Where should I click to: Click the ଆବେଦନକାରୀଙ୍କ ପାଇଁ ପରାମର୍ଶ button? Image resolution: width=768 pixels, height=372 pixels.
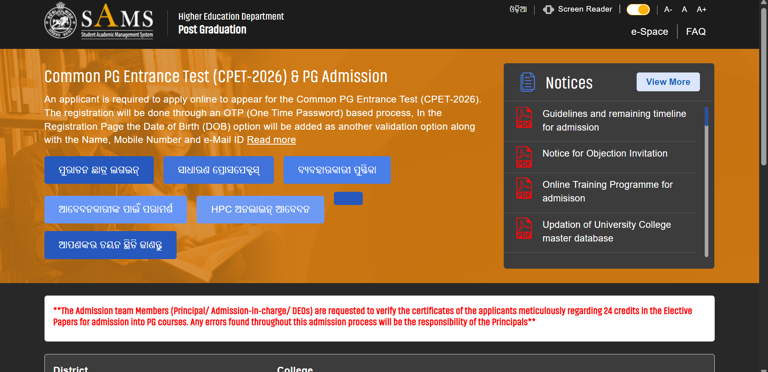[x=116, y=209]
